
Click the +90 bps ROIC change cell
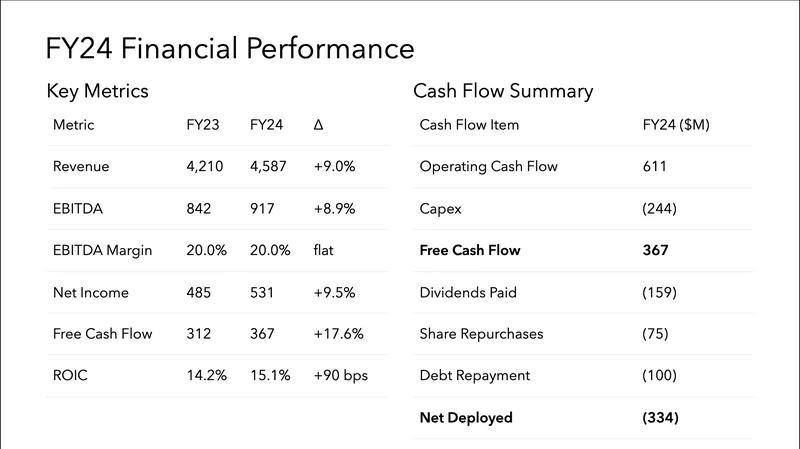point(340,375)
